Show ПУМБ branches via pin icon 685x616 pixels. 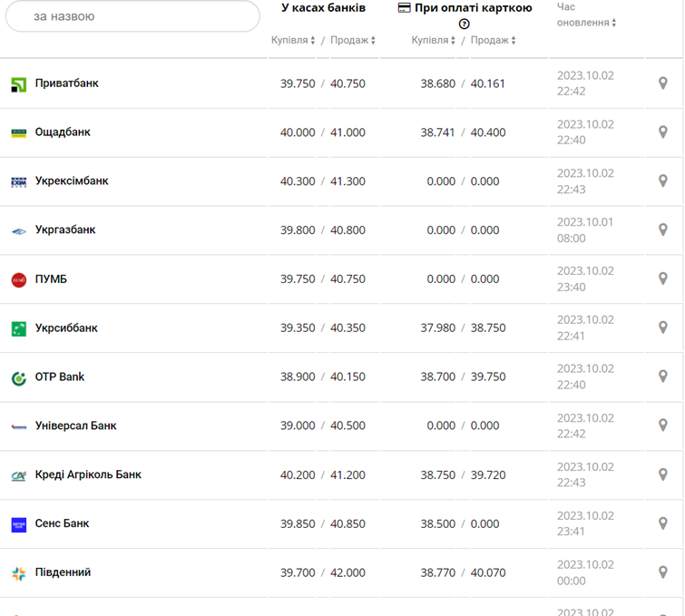click(663, 279)
